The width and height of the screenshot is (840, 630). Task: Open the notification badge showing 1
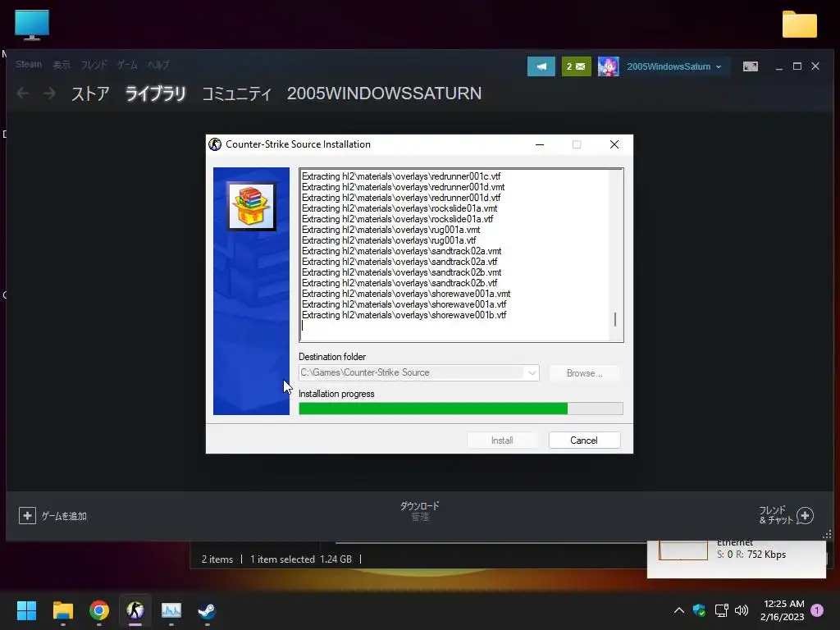click(817, 610)
